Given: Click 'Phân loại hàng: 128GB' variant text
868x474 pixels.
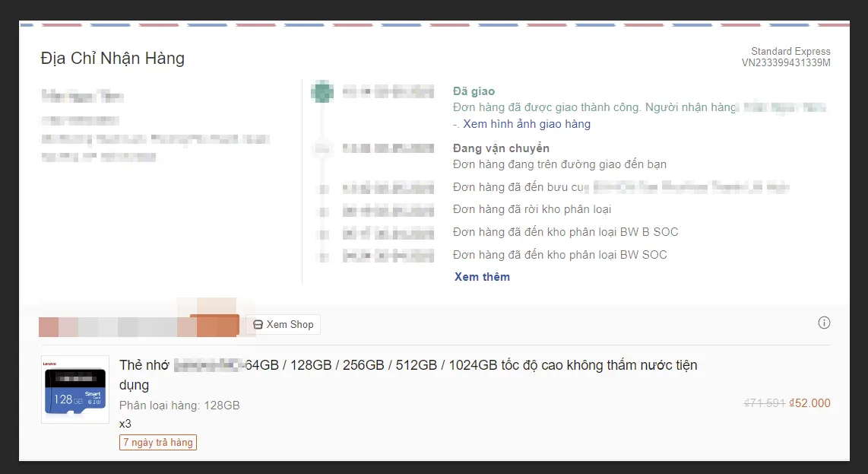Looking at the screenshot, I should (179, 406).
